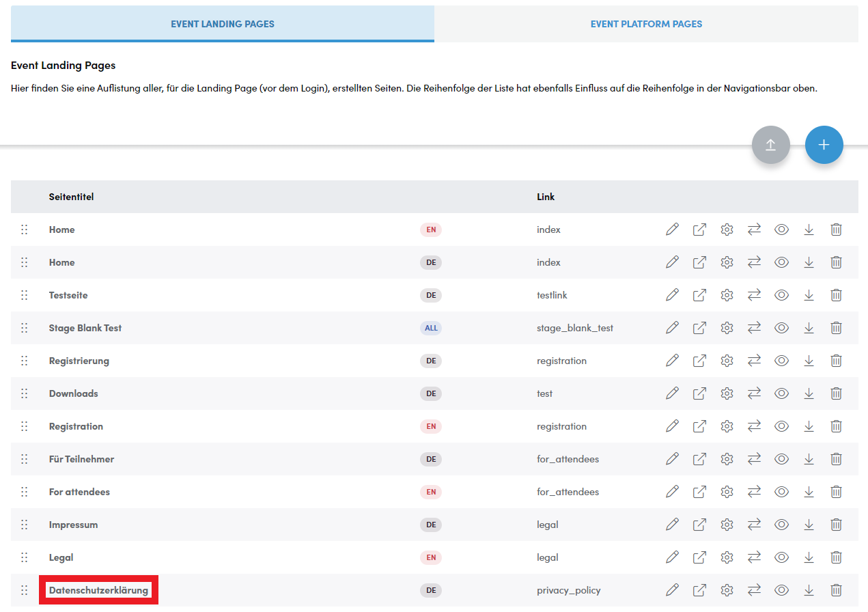This screenshot has height=612, width=868.
Task: Delete the Datenschutzerklärung page
Action: (836, 590)
